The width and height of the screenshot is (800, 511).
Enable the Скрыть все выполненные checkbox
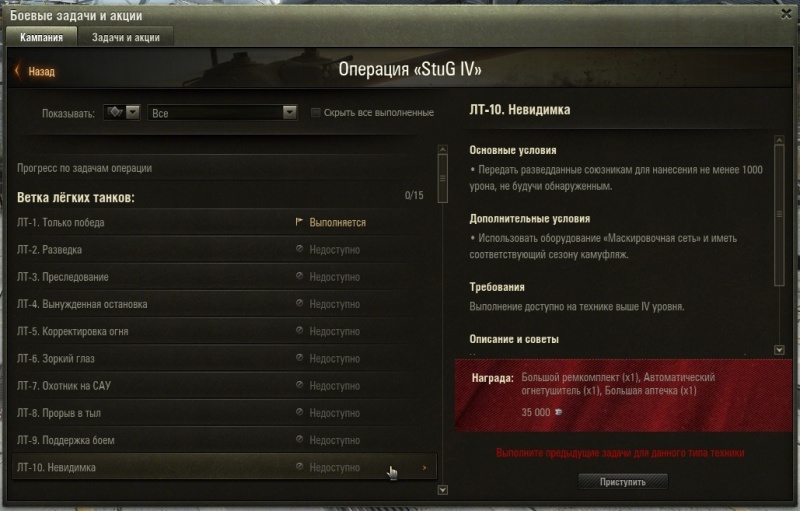click(316, 112)
